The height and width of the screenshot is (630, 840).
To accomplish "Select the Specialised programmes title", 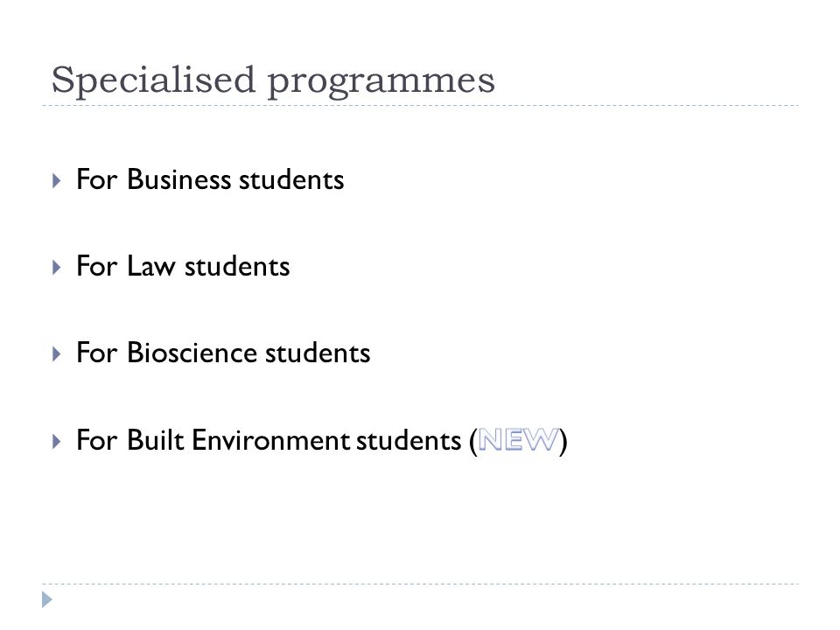I will pos(273,80).
